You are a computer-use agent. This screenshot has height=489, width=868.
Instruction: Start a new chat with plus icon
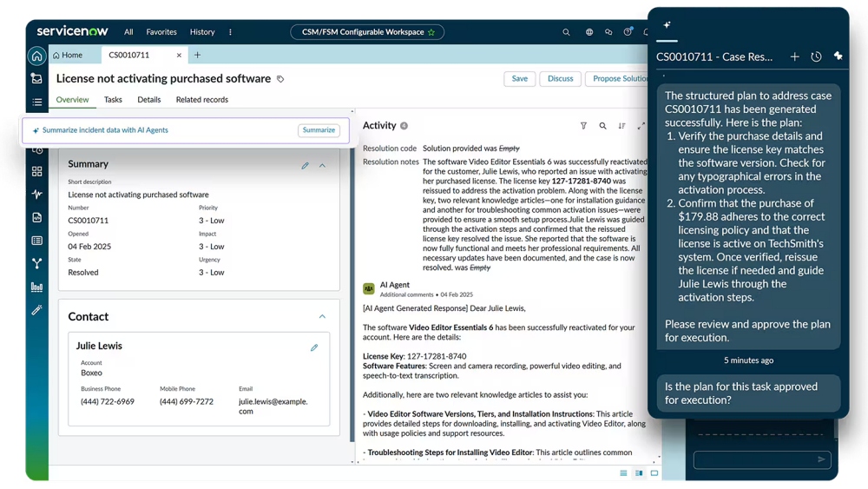pyautogui.click(x=794, y=56)
